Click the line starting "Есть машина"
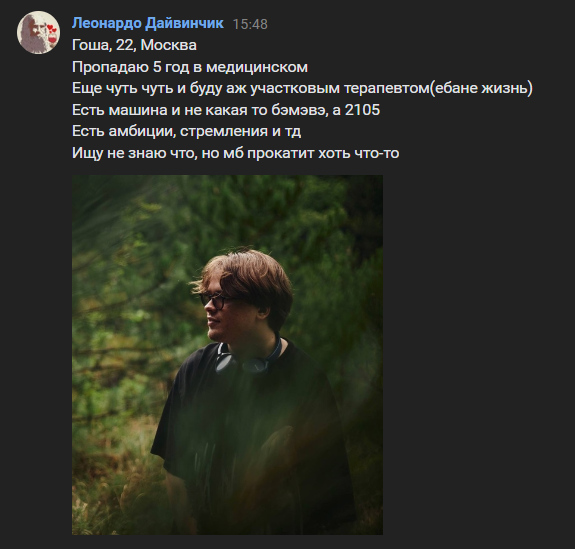Image resolution: width=575 pixels, height=549 pixels. tap(226, 110)
